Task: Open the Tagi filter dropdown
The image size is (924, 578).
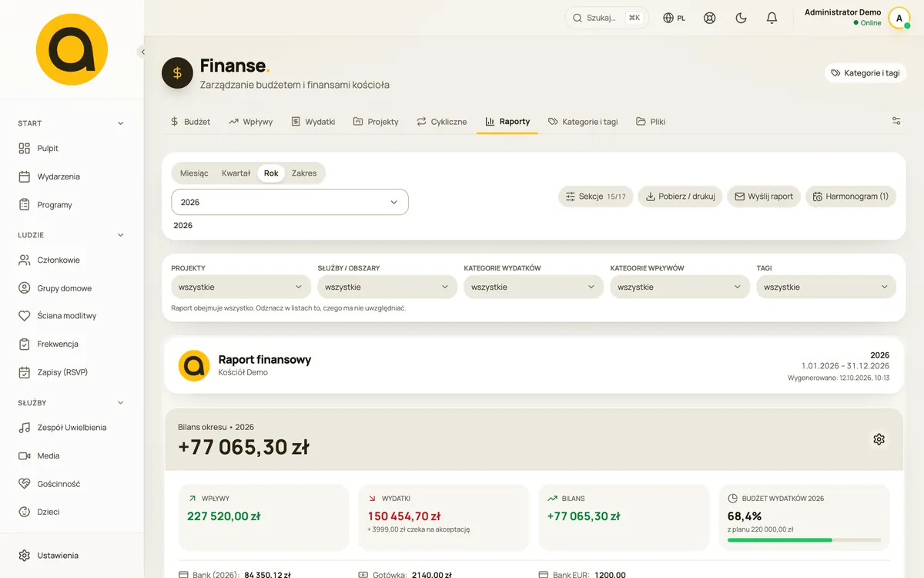Action: [826, 287]
